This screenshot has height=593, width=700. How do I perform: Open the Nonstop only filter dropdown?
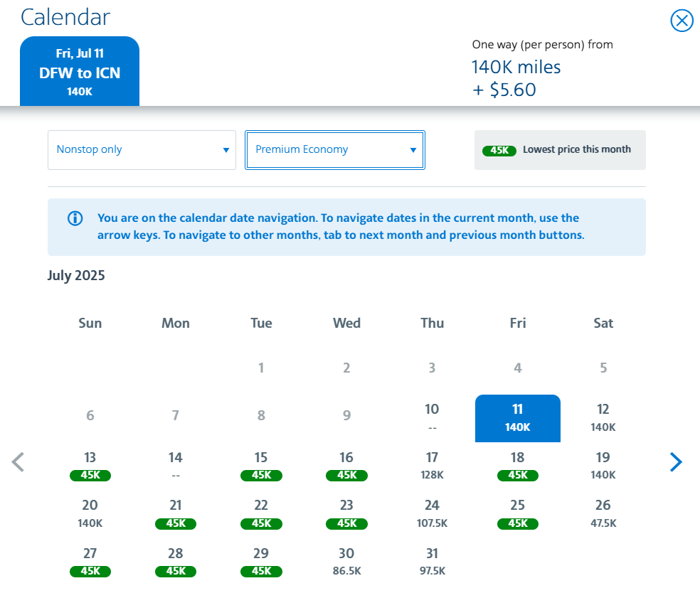point(142,149)
